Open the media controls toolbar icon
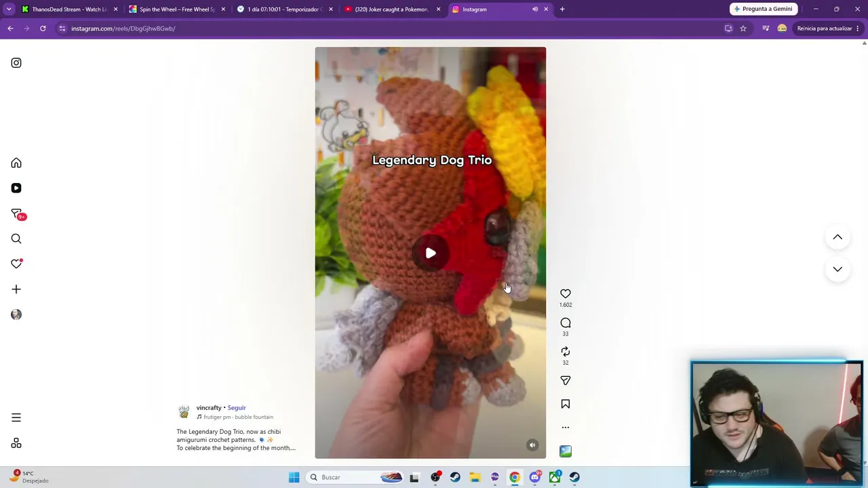Viewport: 868px width, 488px height. tap(766, 28)
